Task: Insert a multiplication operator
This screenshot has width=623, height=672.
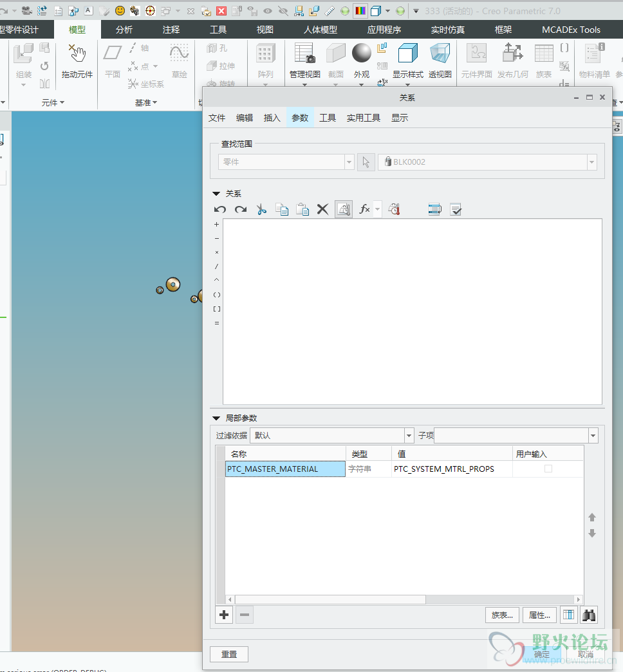Action: pos(217,252)
